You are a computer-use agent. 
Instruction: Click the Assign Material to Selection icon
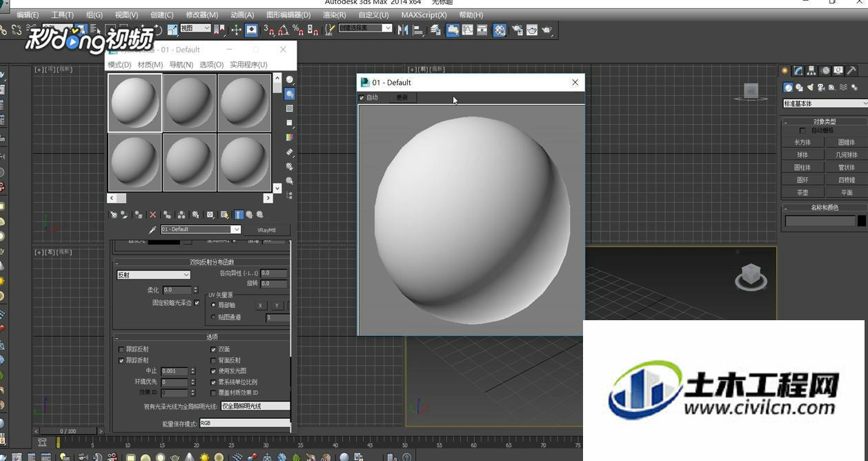pos(139,215)
